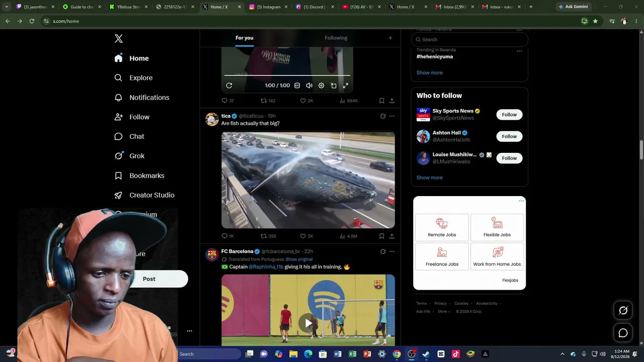This screenshot has width=644, height=362.
Task: Repost the post with 142 reposts
Action: point(268,101)
